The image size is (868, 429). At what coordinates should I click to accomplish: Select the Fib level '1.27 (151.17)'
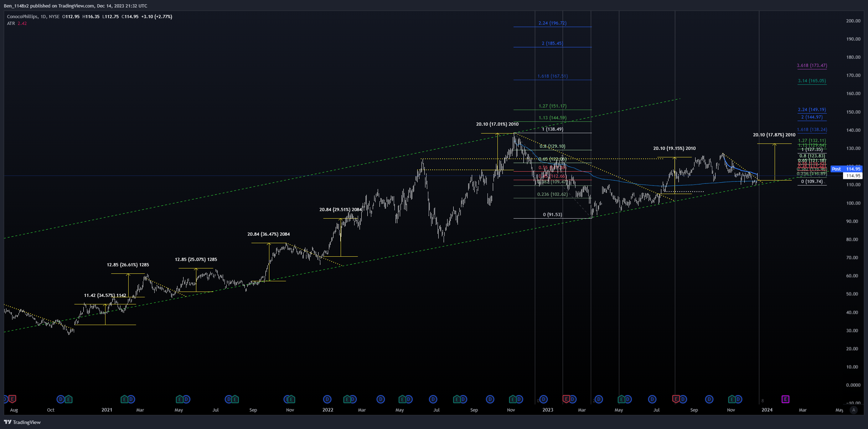click(x=553, y=106)
